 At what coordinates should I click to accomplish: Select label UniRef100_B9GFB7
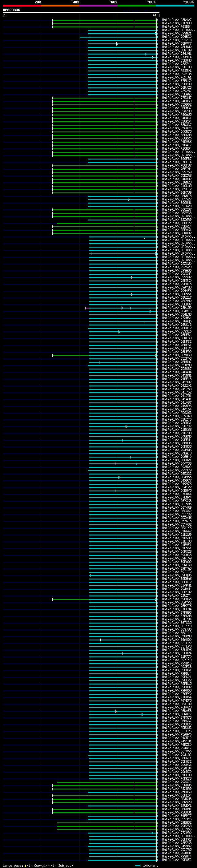click(x=176, y=159)
